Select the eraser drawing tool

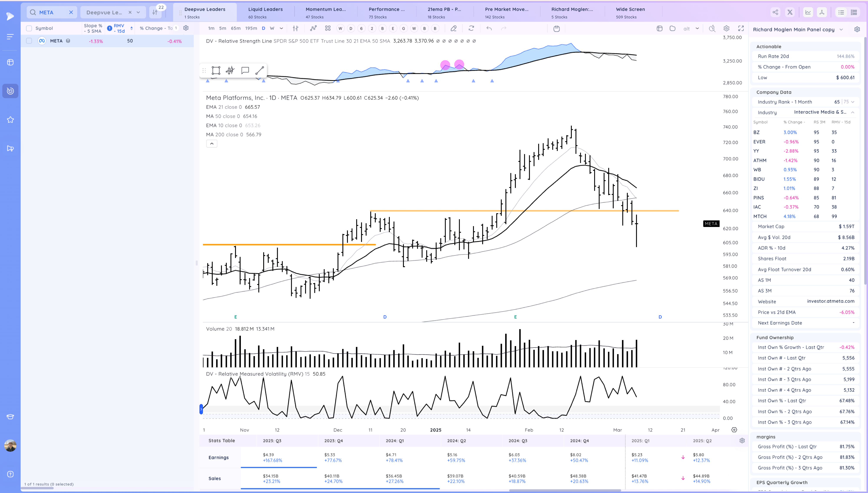point(454,28)
